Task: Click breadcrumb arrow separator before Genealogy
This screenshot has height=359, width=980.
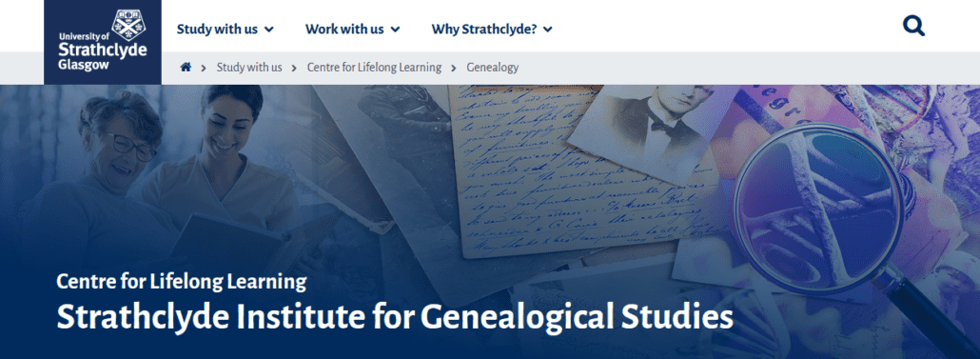Action: (454, 68)
